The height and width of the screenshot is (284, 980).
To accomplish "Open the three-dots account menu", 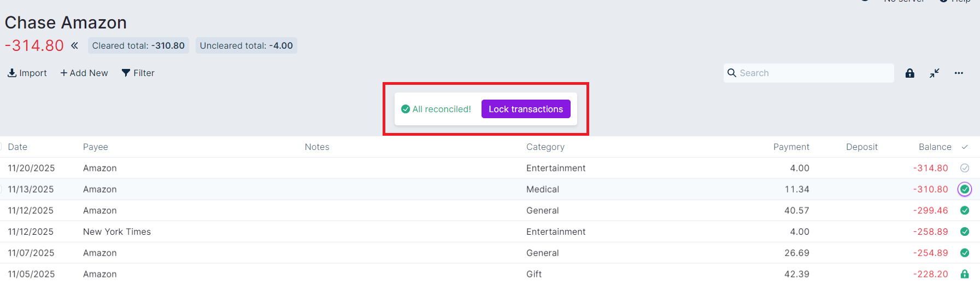I will pyautogui.click(x=959, y=73).
